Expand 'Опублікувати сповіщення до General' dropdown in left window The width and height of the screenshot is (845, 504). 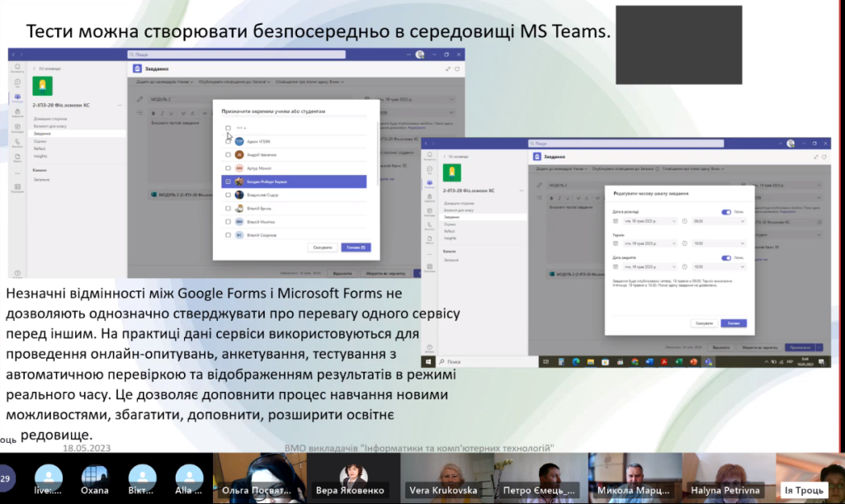click(x=235, y=82)
